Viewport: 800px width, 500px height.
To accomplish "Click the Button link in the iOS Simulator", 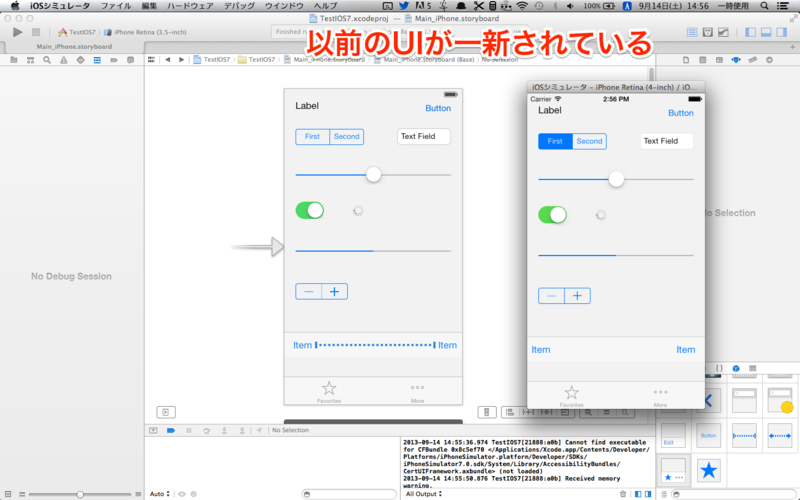I will (681, 113).
